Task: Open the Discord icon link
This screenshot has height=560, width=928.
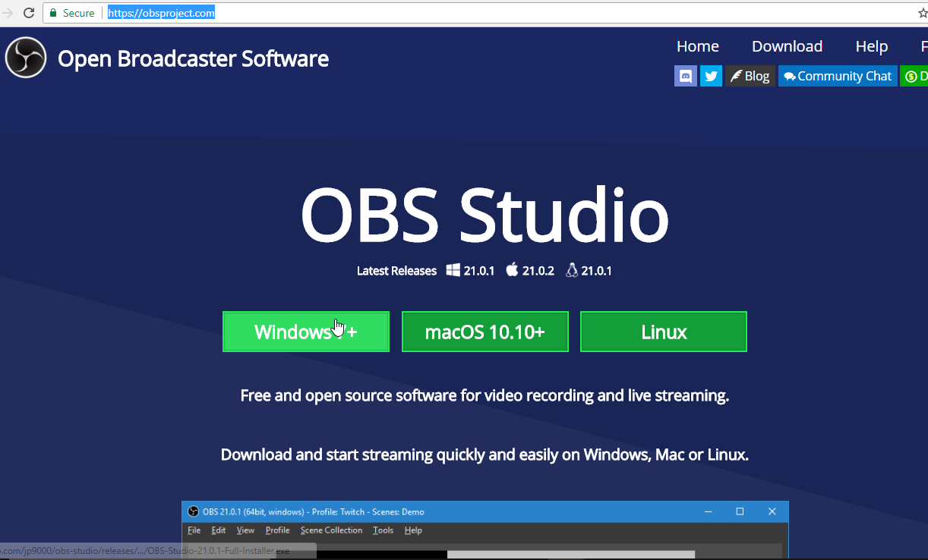Action: (x=685, y=76)
